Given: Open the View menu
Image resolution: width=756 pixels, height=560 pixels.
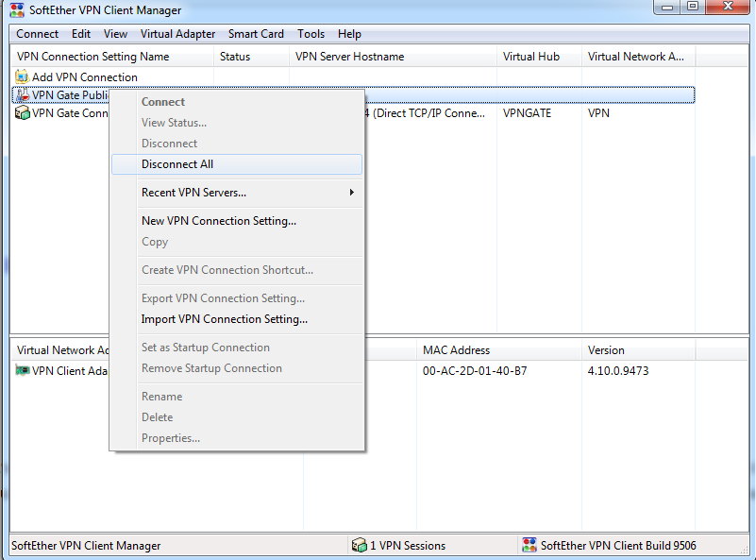Looking at the screenshot, I should tap(116, 34).
